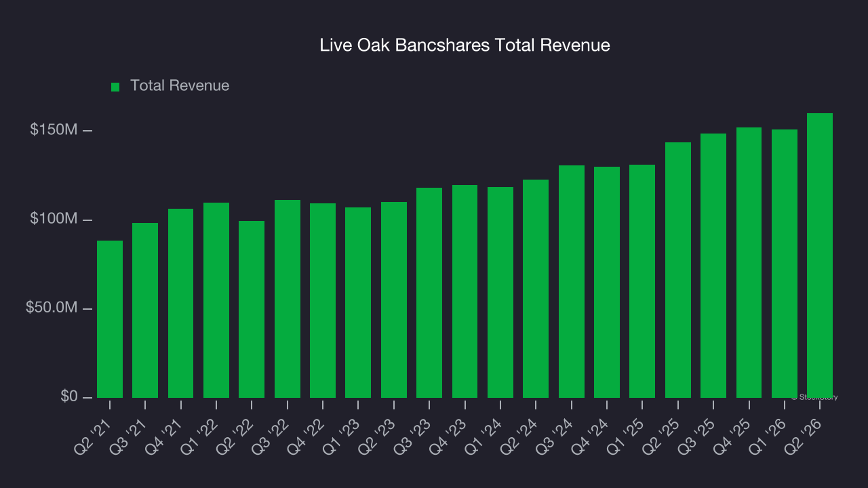Select the Q2 '25 revenue bar

pyautogui.click(x=678, y=270)
